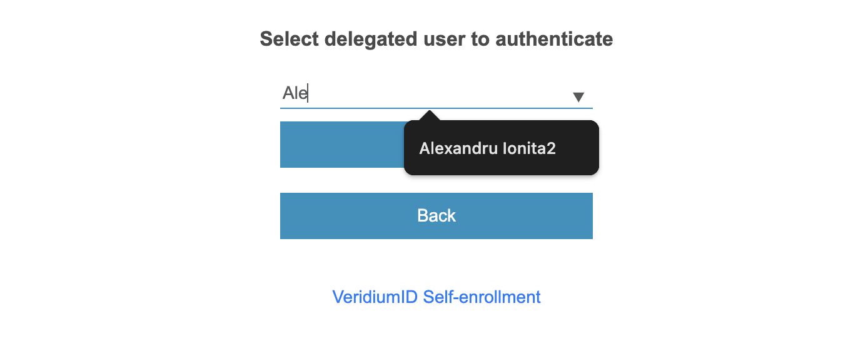Click the empty middle of the user combo box
Image resolution: width=868 pixels, height=338 pixels.
438,94
